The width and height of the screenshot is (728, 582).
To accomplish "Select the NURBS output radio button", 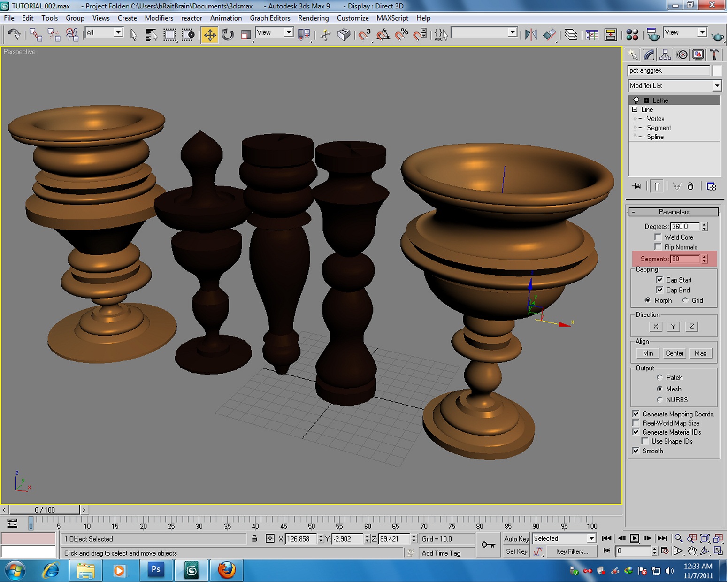I will coord(660,399).
